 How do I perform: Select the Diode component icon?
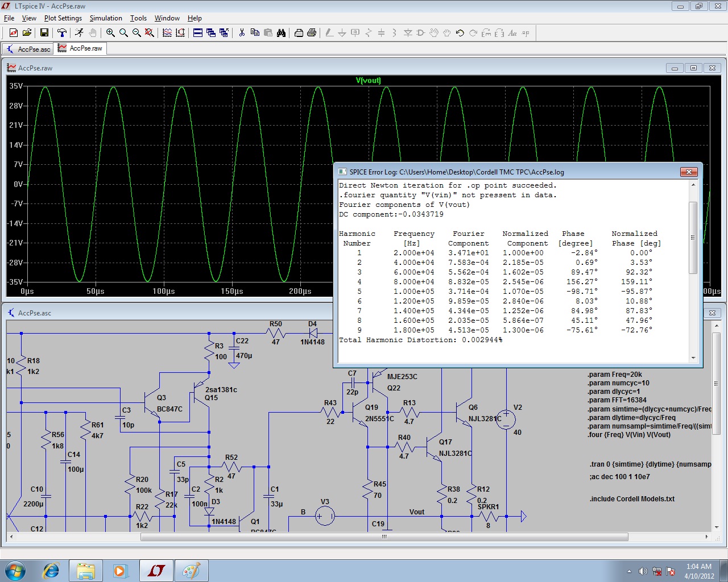[x=408, y=33]
